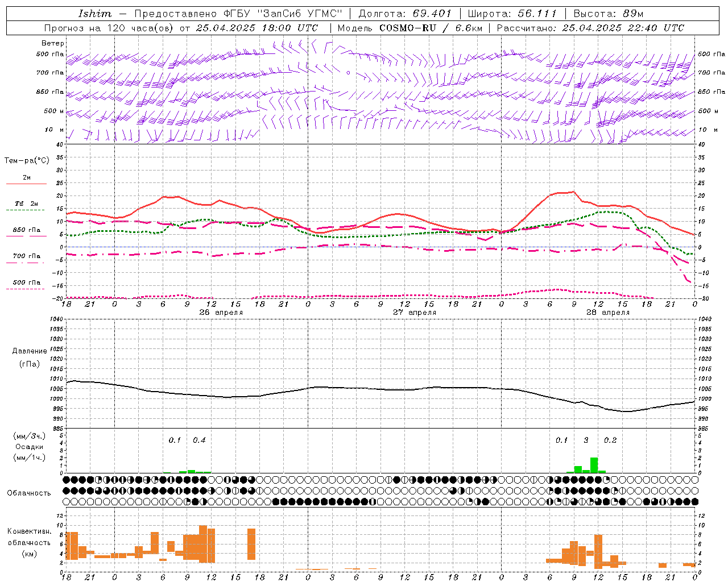The width and height of the screenshot is (728, 582).
Task: Click the precipitation value "0.4"
Action: (199, 440)
